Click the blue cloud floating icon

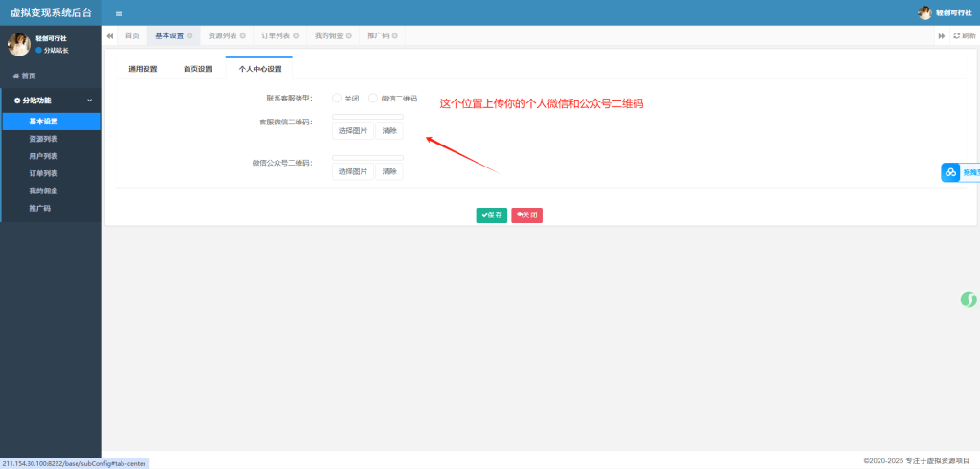[x=950, y=172]
